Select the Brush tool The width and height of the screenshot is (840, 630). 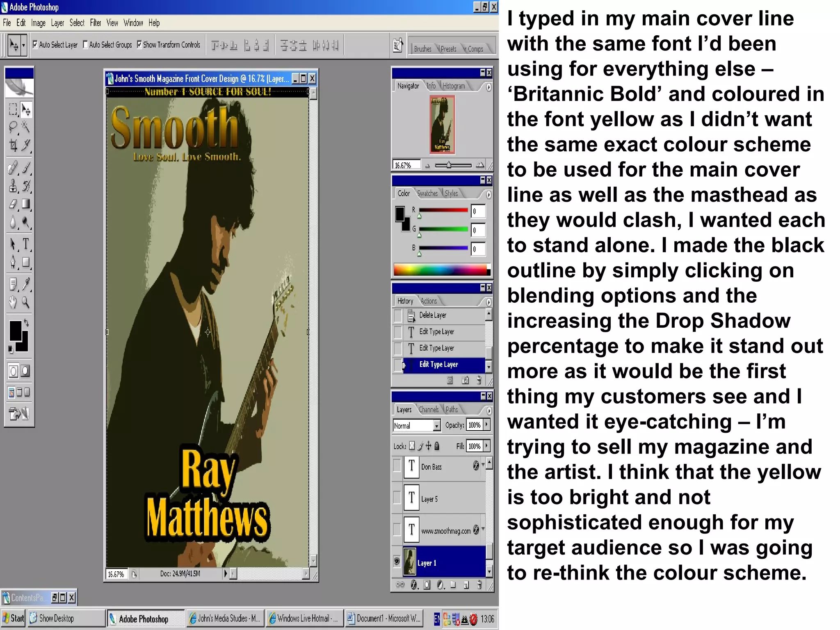(26, 168)
